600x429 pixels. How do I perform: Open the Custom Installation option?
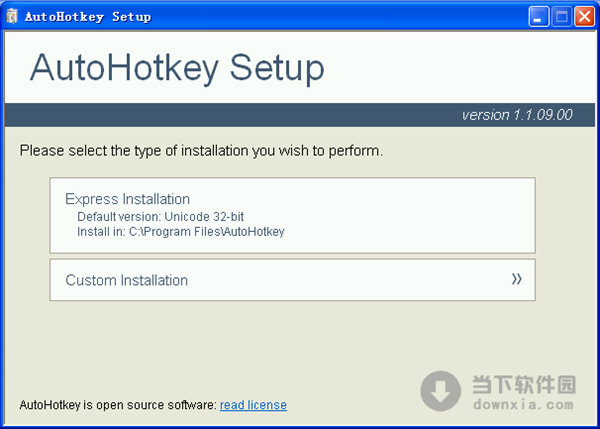click(292, 280)
